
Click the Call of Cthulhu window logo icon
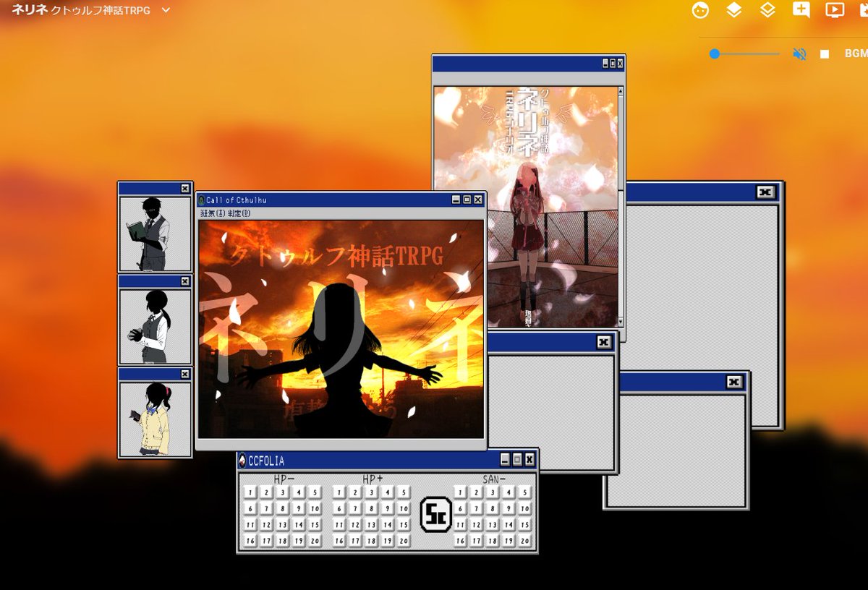[201, 200]
